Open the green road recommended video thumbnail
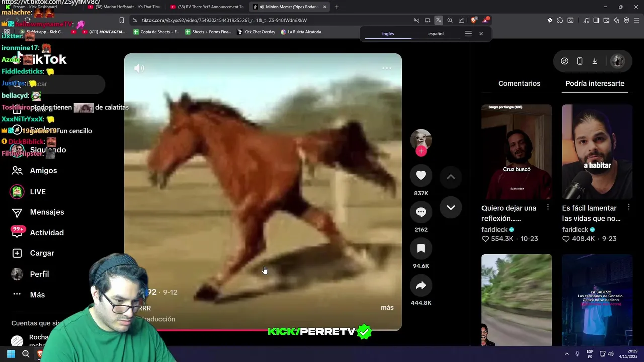This screenshot has height=362, width=644. pyautogui.click(x=517, y=300)
